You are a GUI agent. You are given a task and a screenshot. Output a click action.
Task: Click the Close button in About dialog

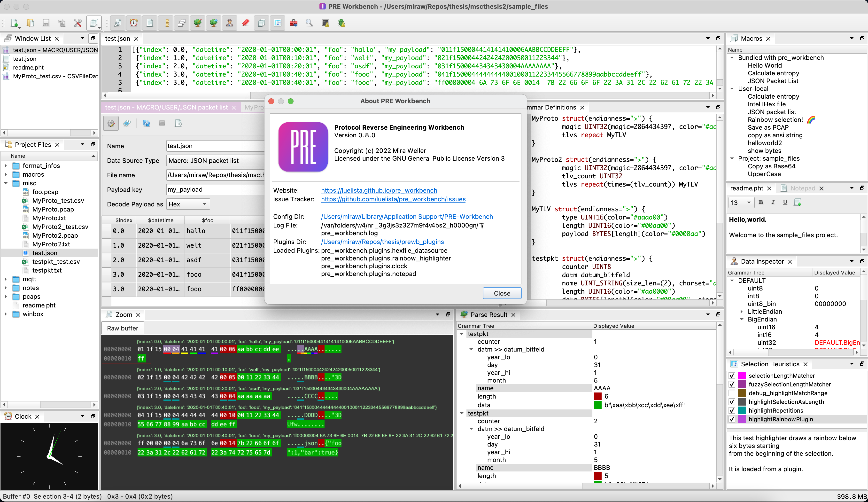502,293
